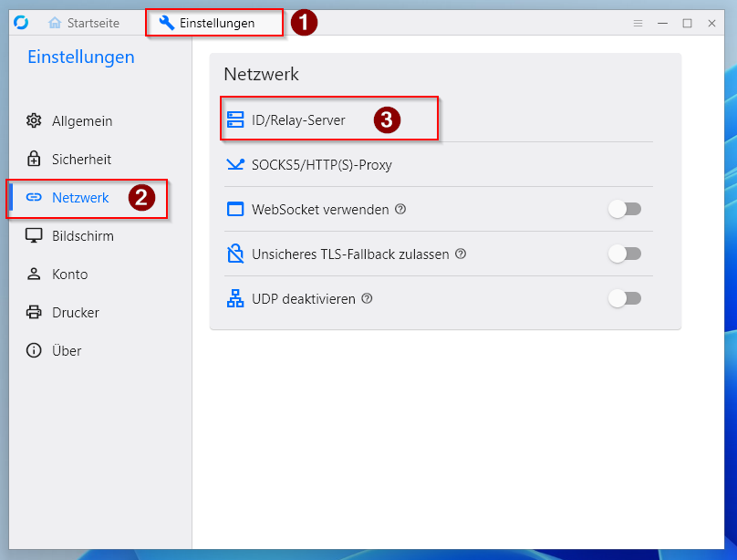Open SOCKS5/HTTP(S)-Proxy settings
The width and height of the screenshot is (737, 560).
point(321,165)
